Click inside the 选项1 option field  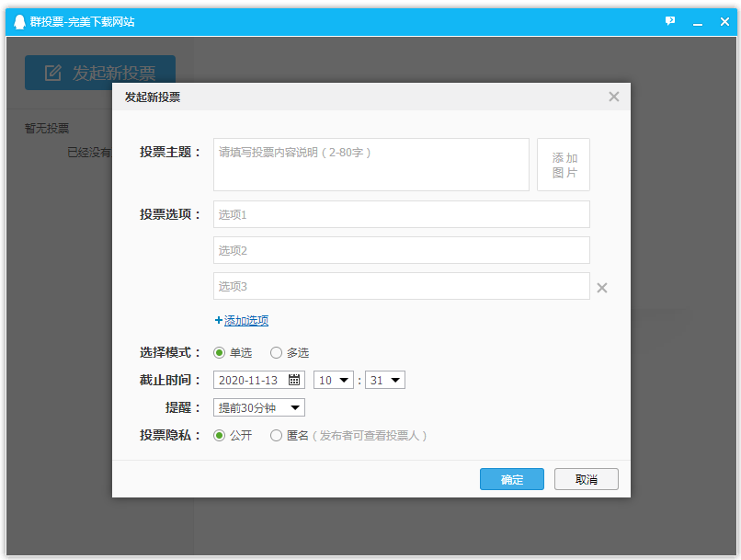[x=401, y=214]
